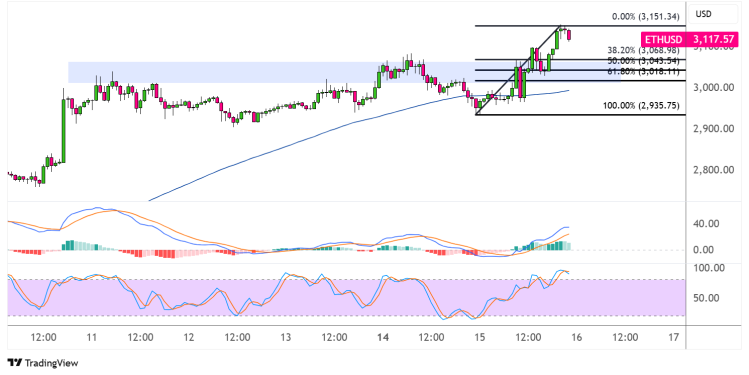Click date label 15 on time axis

tap(480, 337)
